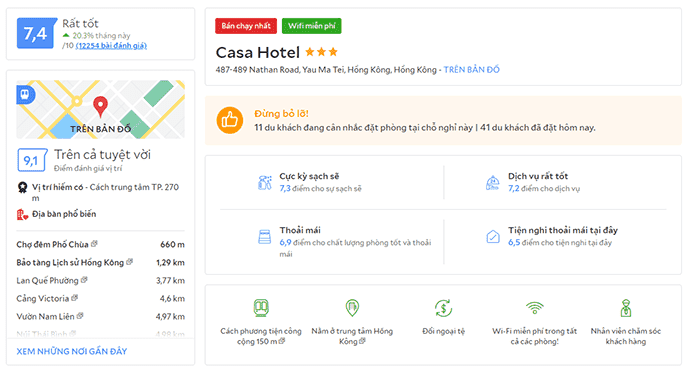
Task: Click the Đừng bỏ lỡ! heading
Action: pos(282,113)
